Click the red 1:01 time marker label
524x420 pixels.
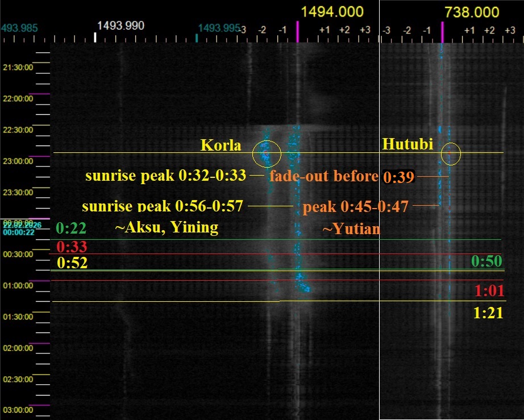pos(488,292)
